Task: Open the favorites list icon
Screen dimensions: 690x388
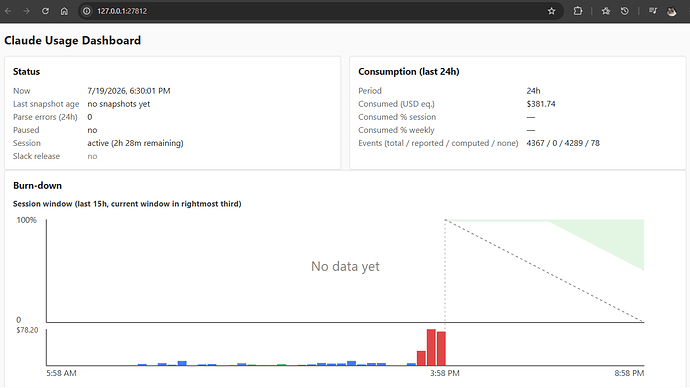Action: (x=606, y=11)
